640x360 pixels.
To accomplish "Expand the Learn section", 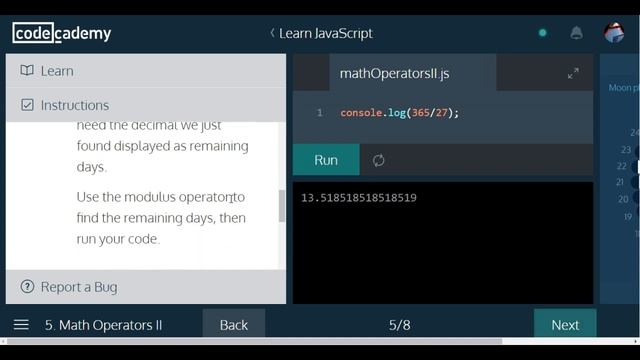I will 146,71.
